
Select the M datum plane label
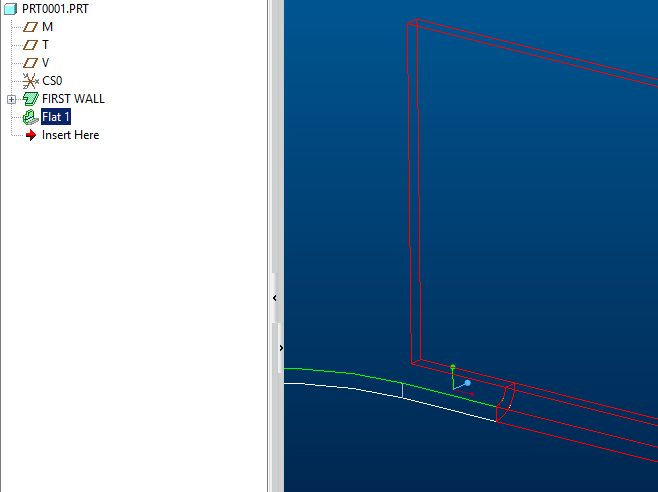coord(47,27)
